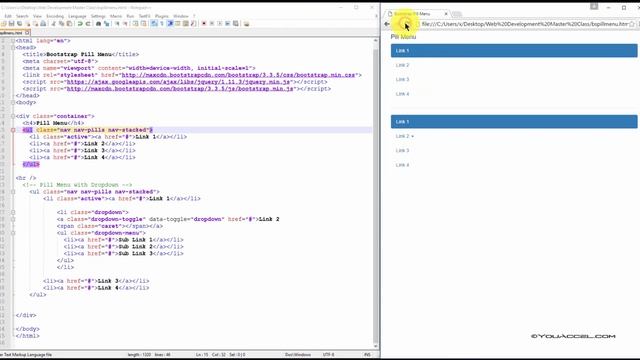
Task: Open the Plugins menu
Action: [162, 16]
